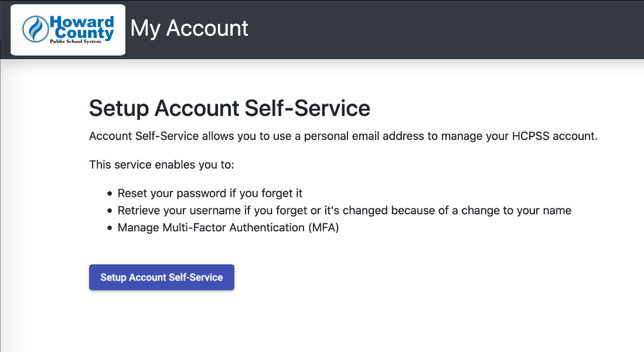644x352 pixels.
Task: Click the "Account Self-Service allows you" description sentence
Action: point(343,136)
